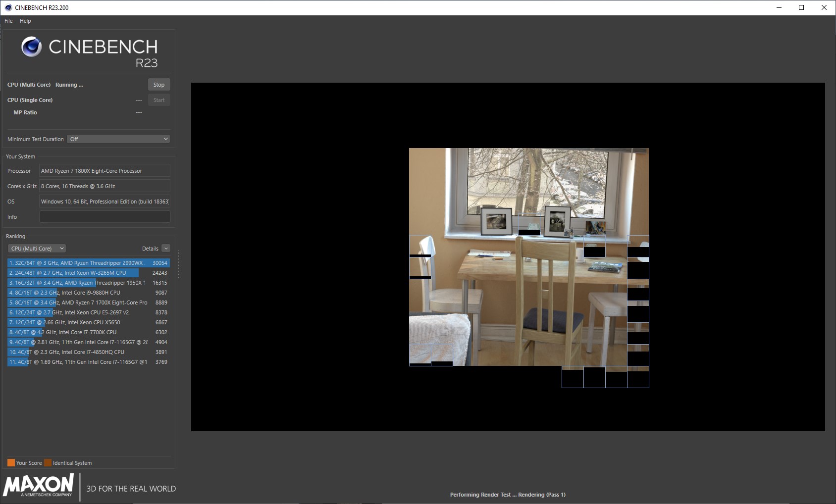836x504 pixels.
Task: Expand the Details options in Ranking panel
Action: tap(166, 248)
